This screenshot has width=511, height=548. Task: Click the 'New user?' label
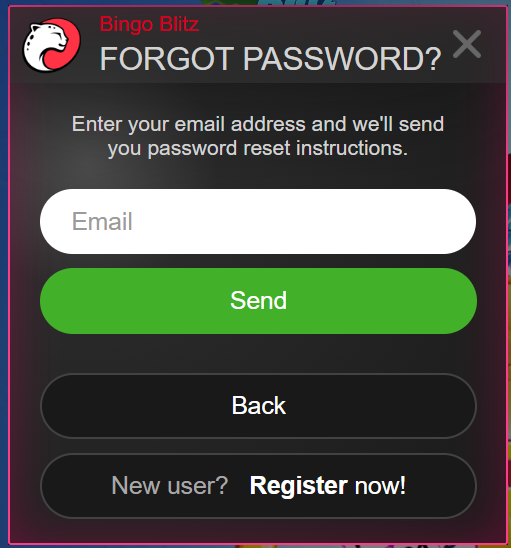[170, 485]
